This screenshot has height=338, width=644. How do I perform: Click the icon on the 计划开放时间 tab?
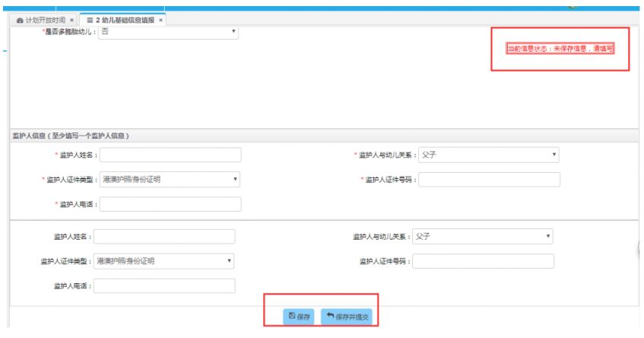[x=20, y=20]
